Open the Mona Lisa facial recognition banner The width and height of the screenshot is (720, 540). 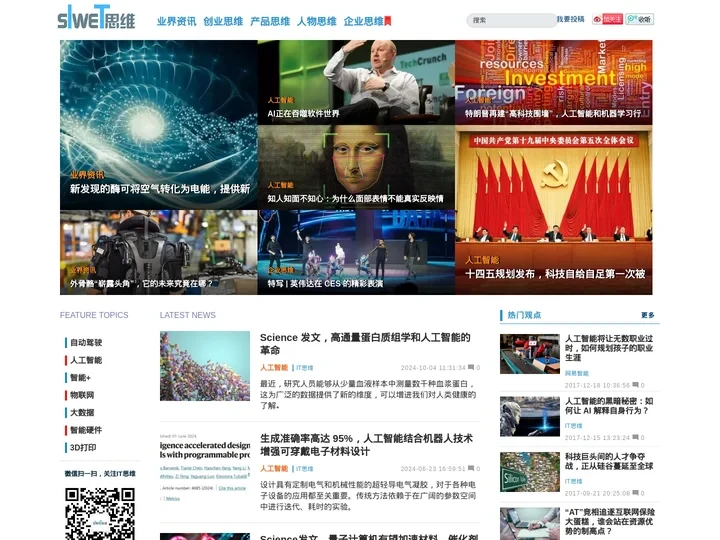pyautogui.click(x=356, y=168)
